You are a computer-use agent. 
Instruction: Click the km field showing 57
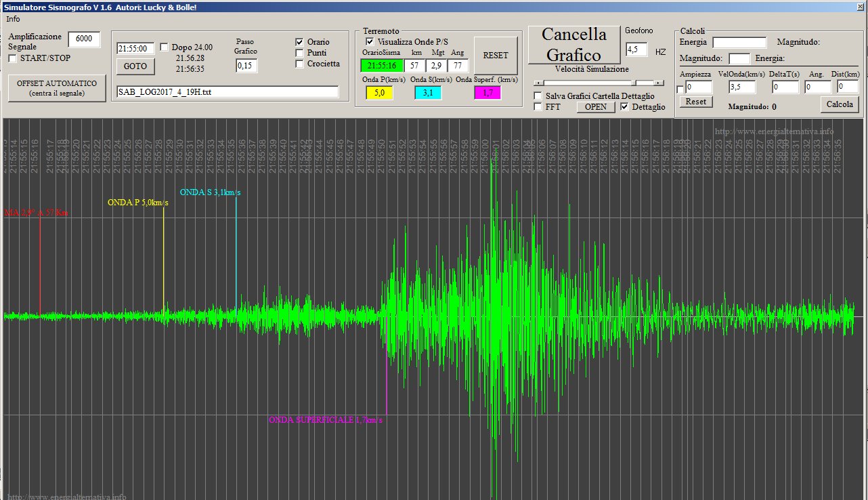[x=414, y=66]
